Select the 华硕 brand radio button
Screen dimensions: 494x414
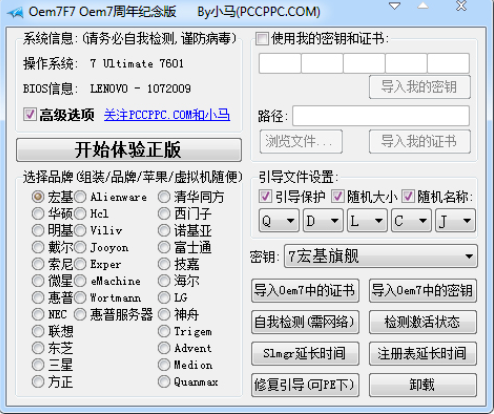38,213
